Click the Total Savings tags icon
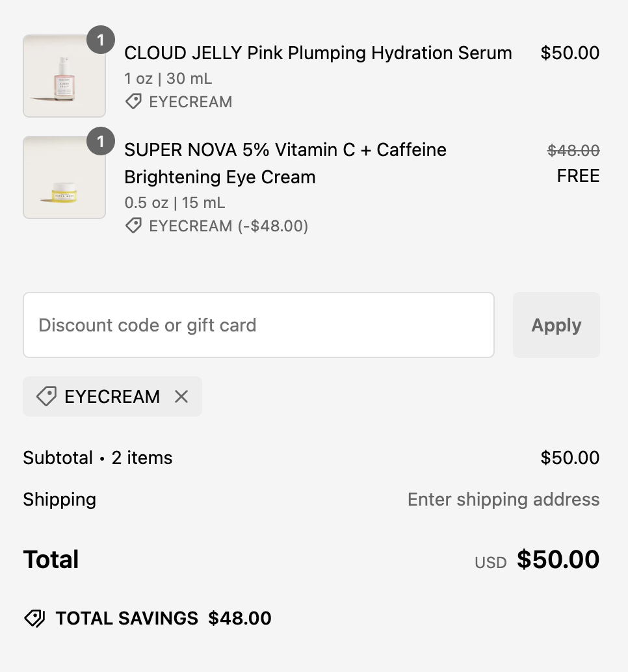The height and width of the screenshot is (672, 628). coord(34,619)
